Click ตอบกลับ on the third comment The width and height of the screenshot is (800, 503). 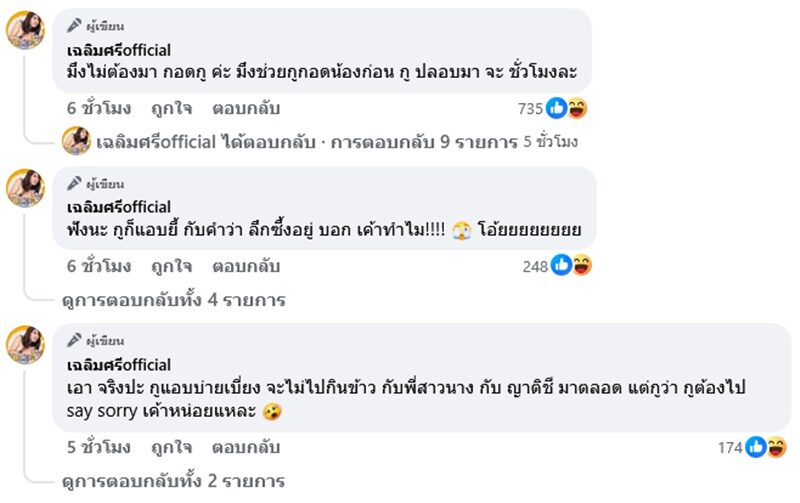246,447
